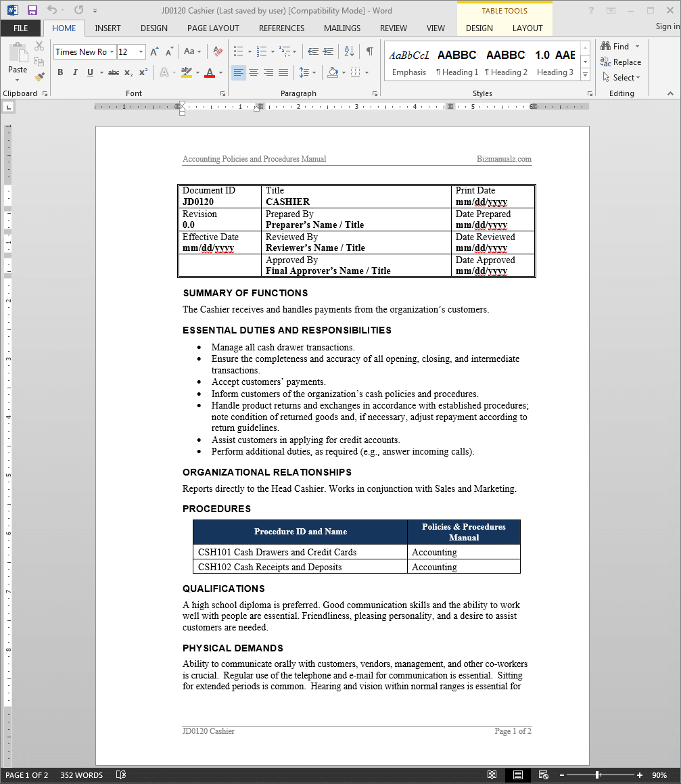Click the Text Effects icon

164,73
